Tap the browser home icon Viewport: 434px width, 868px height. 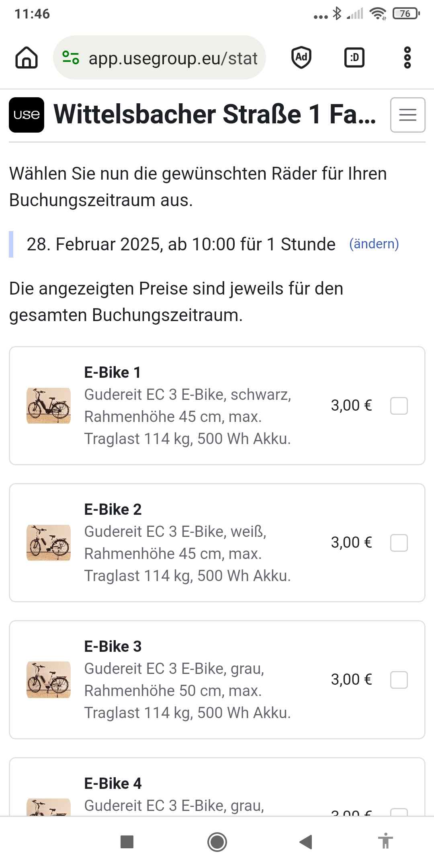[27, 58]
